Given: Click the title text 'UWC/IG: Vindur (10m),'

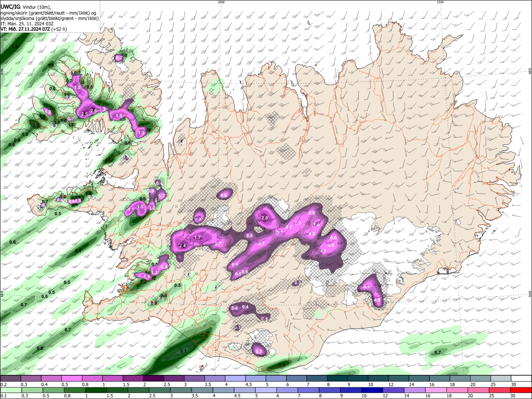Looking at the screenshot, I should pos(26,7).
